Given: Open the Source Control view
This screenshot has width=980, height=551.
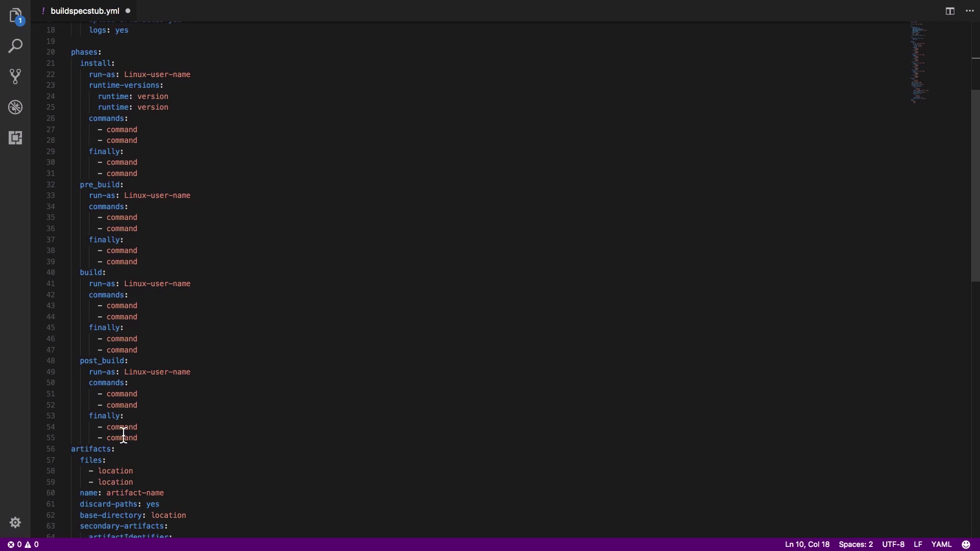Looking at the screenshot, I should pos(15,77).
